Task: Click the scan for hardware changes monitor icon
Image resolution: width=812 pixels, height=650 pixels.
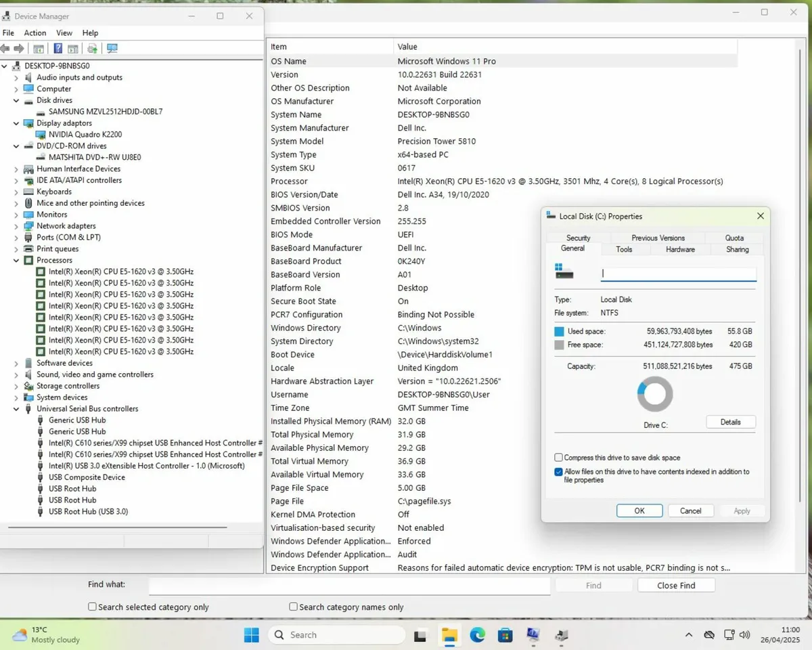Action: tap(112, 49)
